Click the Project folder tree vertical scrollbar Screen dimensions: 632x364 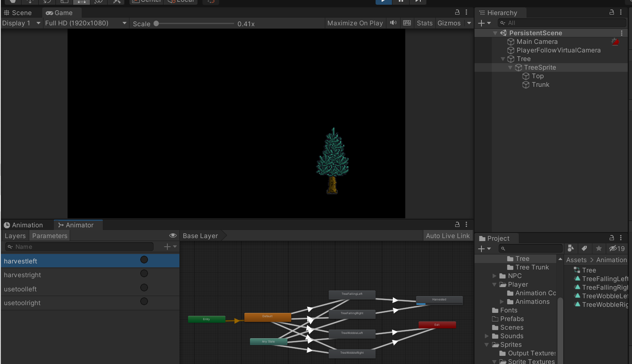tap(560, 330)
